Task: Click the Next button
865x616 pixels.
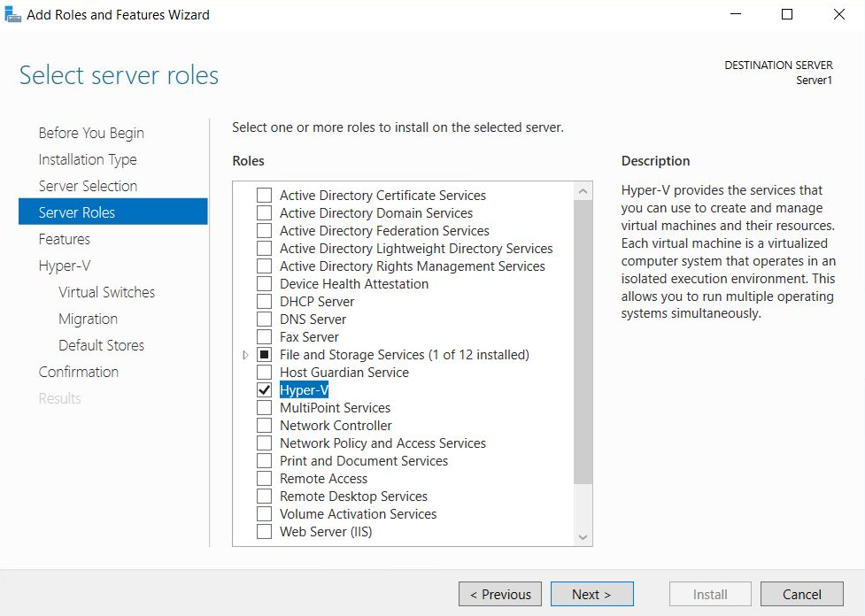Action: click(x=591, y=594)
